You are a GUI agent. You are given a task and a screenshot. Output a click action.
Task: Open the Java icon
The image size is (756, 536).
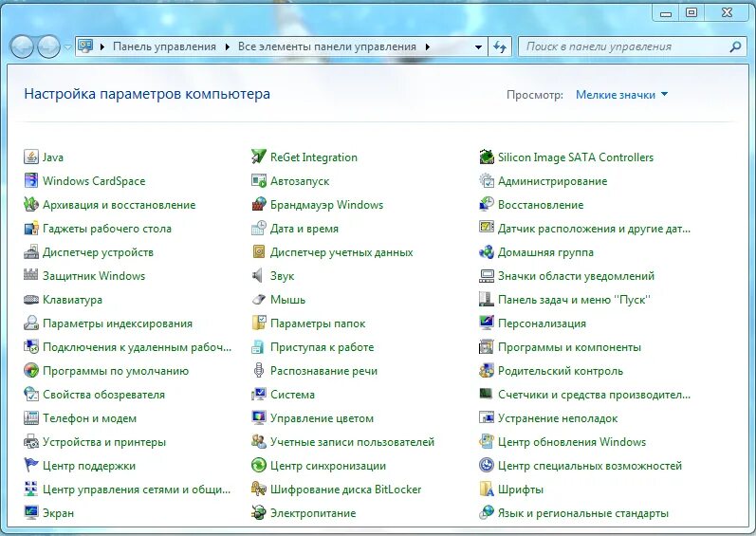coord(31,157)
